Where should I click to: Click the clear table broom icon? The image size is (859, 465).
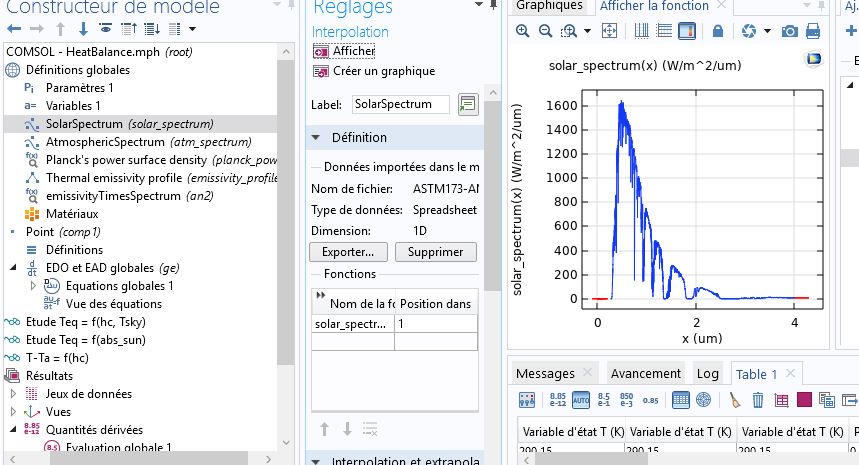coord(733,400)
